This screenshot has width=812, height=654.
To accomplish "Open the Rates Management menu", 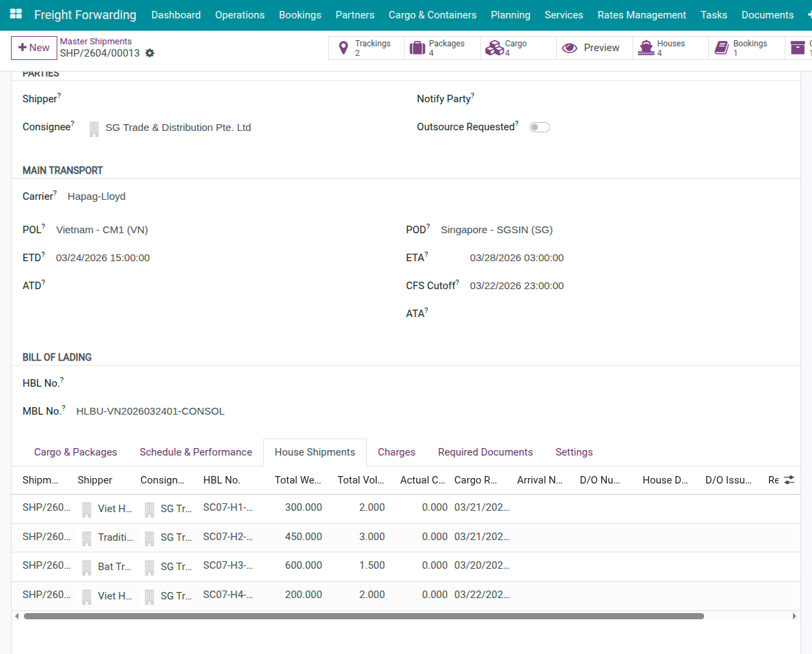I will point(641,15).
